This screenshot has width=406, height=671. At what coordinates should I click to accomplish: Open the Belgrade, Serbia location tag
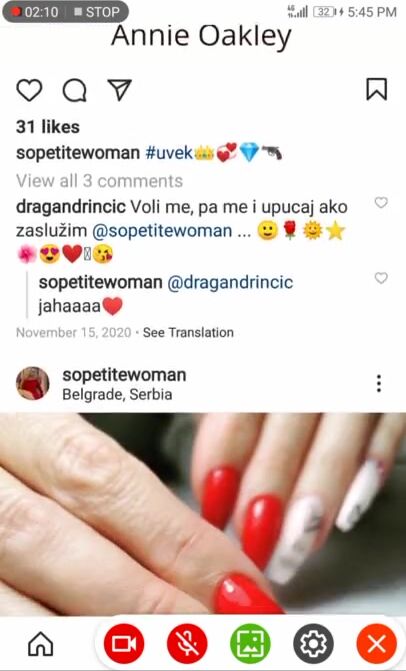[x=117, y=394]
